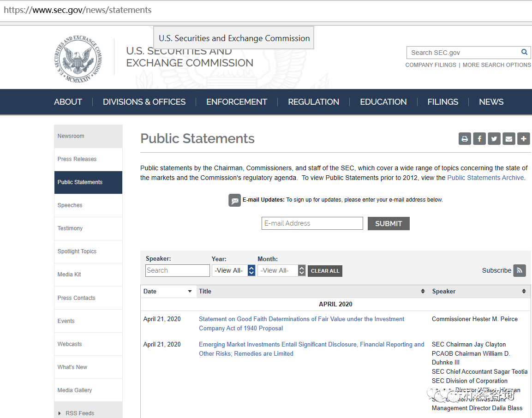Click the Subscribe RSS feed icon

coord(520,270)
